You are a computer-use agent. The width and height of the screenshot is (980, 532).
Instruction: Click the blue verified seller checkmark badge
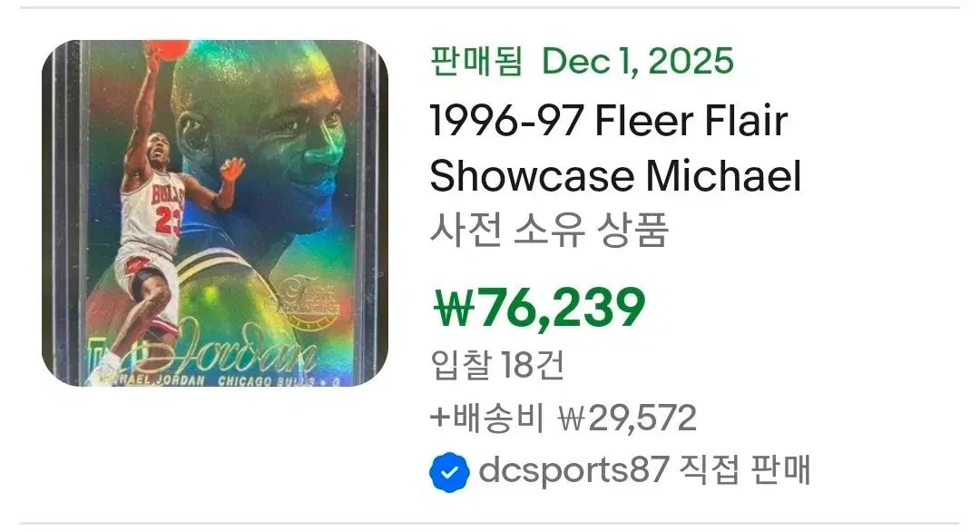(448, 472)
